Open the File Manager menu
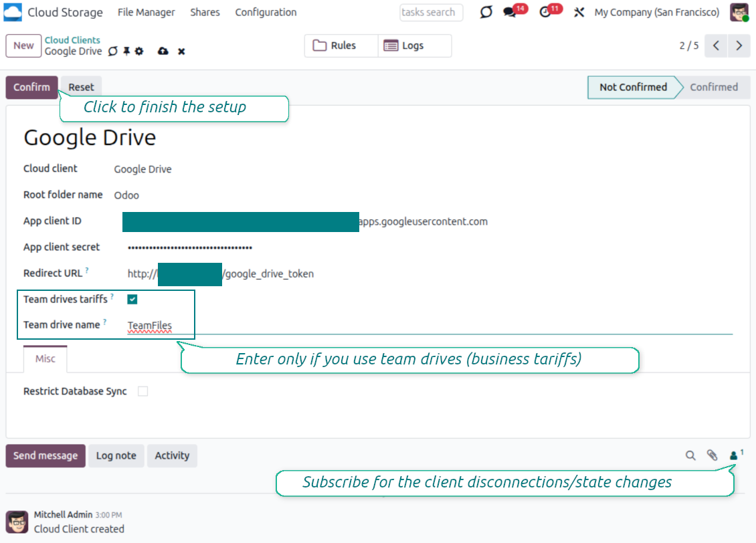Image resolution: width=756 pixels, height=543 pixels. [146, 12]
